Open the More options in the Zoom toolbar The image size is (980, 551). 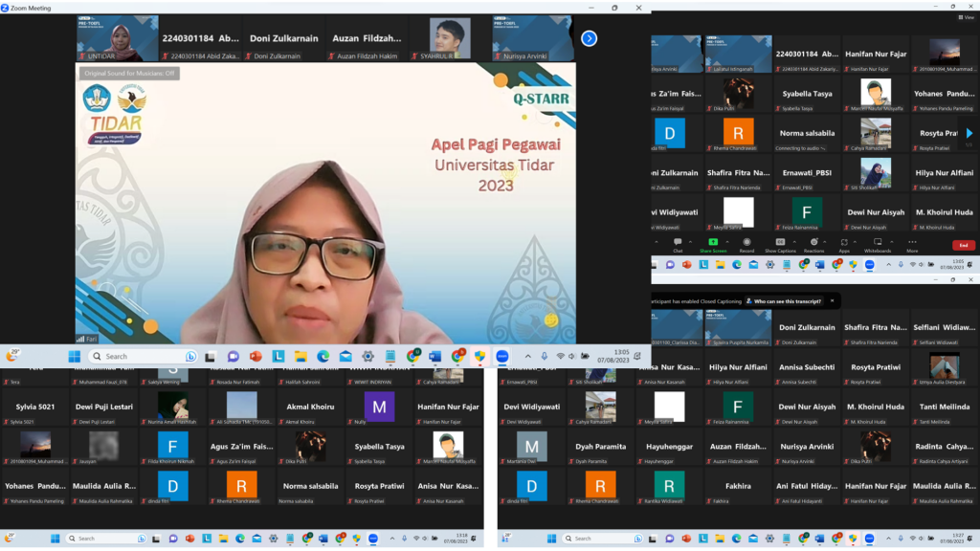912,244
